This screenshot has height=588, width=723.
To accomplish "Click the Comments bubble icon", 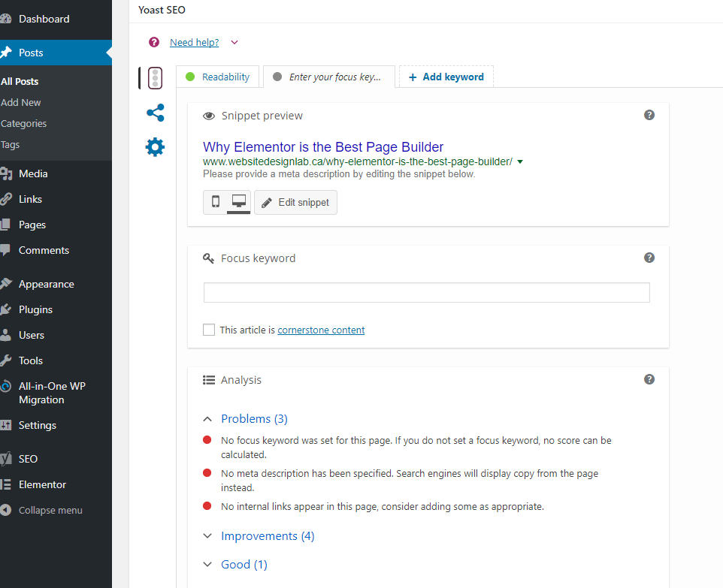I will 5,250.
